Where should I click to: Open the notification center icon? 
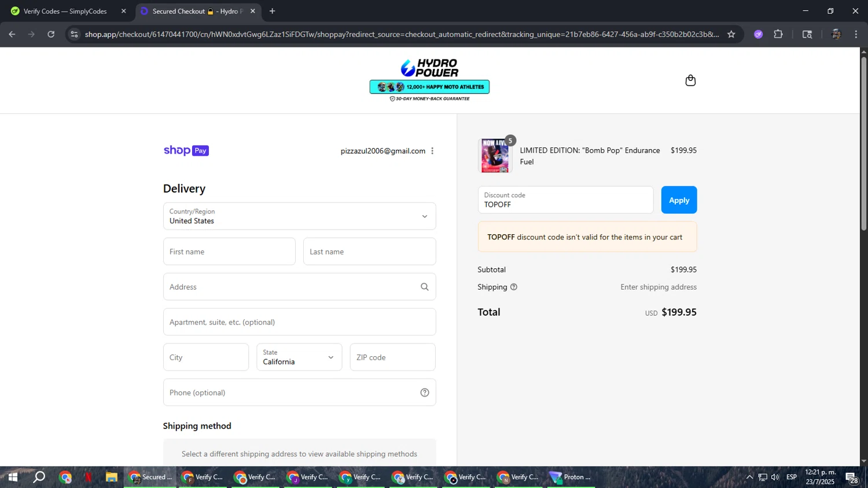click(x=852, y=478)
